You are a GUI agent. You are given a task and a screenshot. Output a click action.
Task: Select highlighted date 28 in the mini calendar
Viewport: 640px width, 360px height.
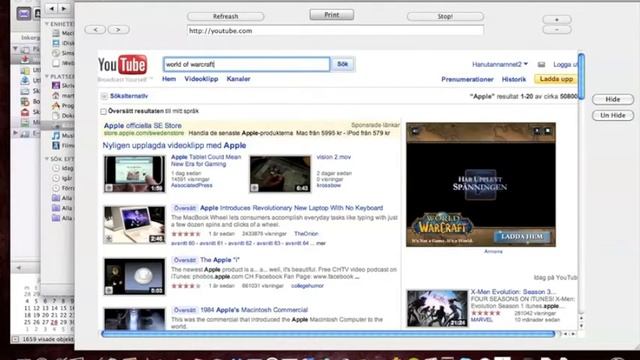pos(54,322)
